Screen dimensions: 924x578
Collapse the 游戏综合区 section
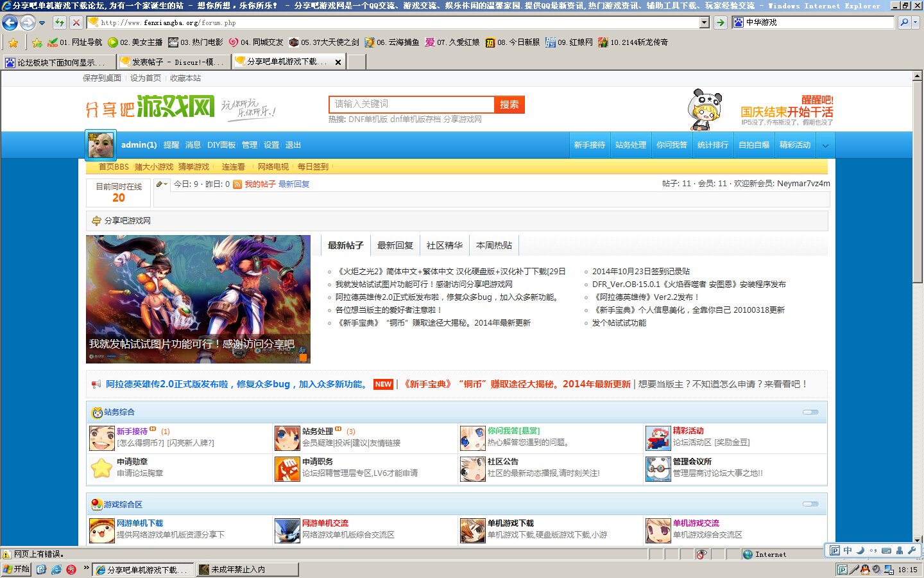[x=810, y=504]
